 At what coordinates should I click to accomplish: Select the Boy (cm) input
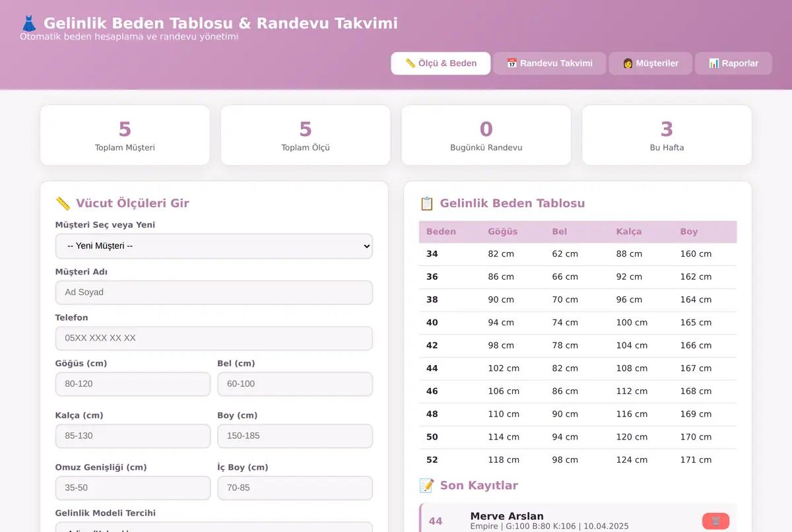pos(295,436)
